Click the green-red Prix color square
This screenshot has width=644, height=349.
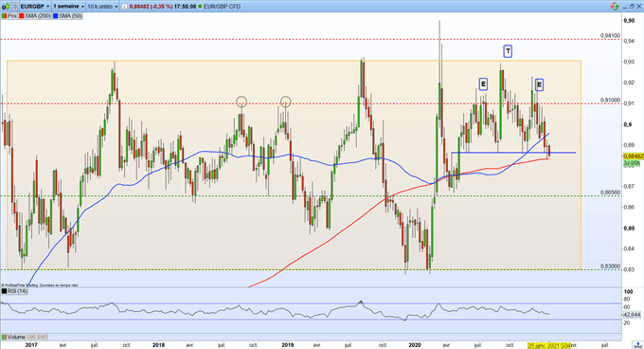[x=4, y=16]
